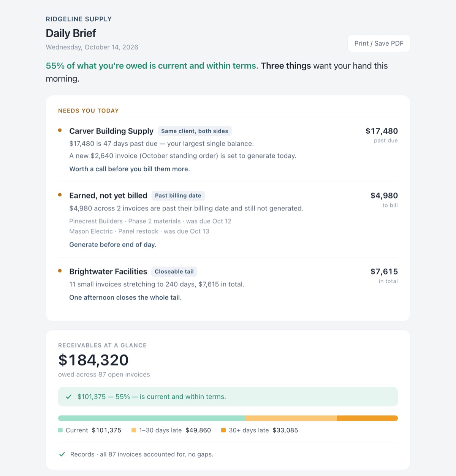Click the Pinecrest Builders Phase 2 materials line
Viewport: 456px width, 476px height.
pyautogui.click(x=150, y=221)
